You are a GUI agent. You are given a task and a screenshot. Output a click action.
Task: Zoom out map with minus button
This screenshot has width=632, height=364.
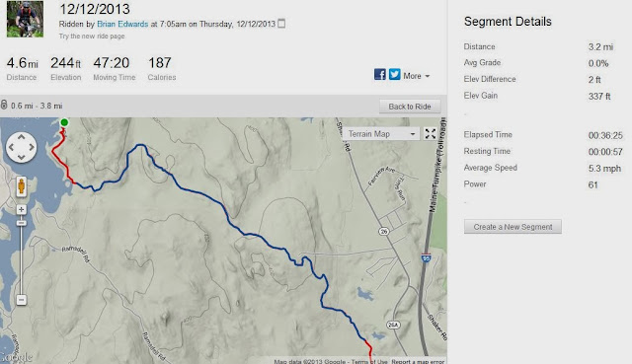coord(22,300)
